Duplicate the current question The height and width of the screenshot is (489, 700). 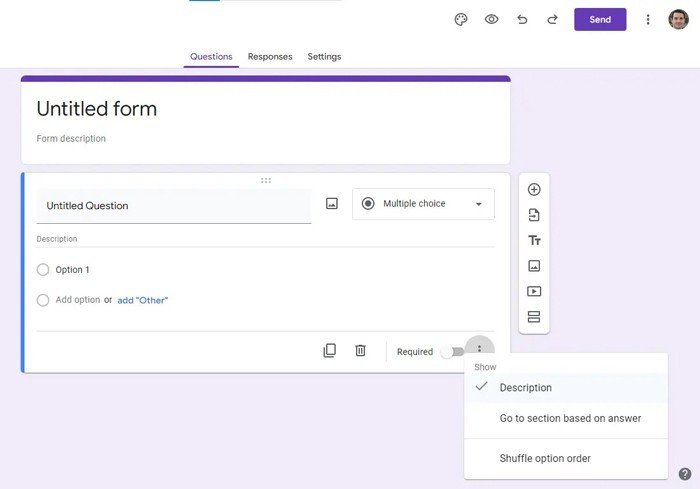click(x=330, y=351)
